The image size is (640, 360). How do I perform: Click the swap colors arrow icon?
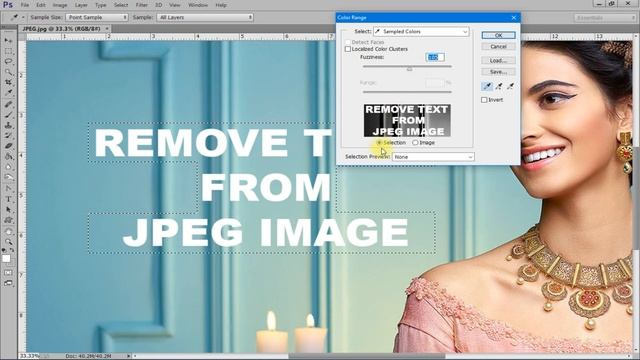pos(12,250)
